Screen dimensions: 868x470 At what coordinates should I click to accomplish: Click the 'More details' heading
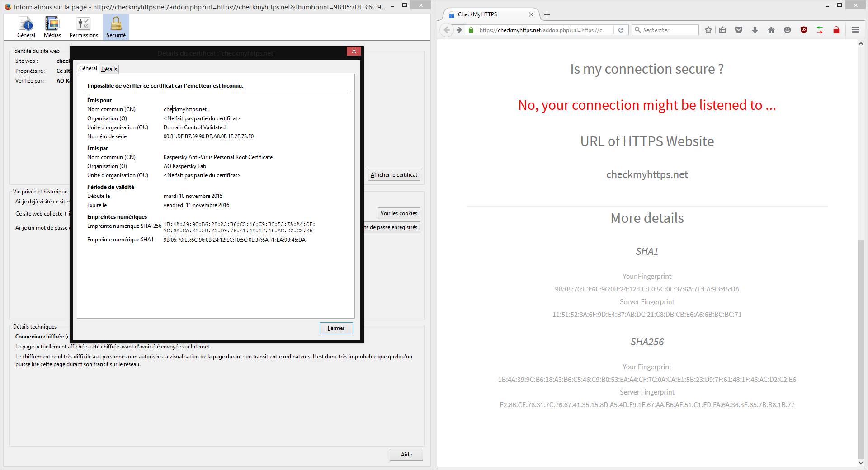click(x=647, y=218)
